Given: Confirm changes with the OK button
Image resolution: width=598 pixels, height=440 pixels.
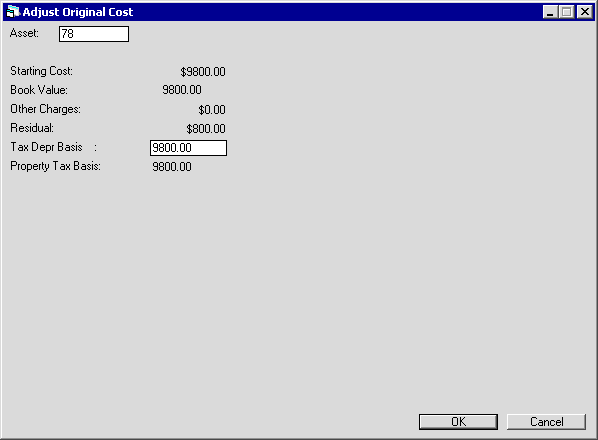Looking at the screenshot, I should coord(458,422).
